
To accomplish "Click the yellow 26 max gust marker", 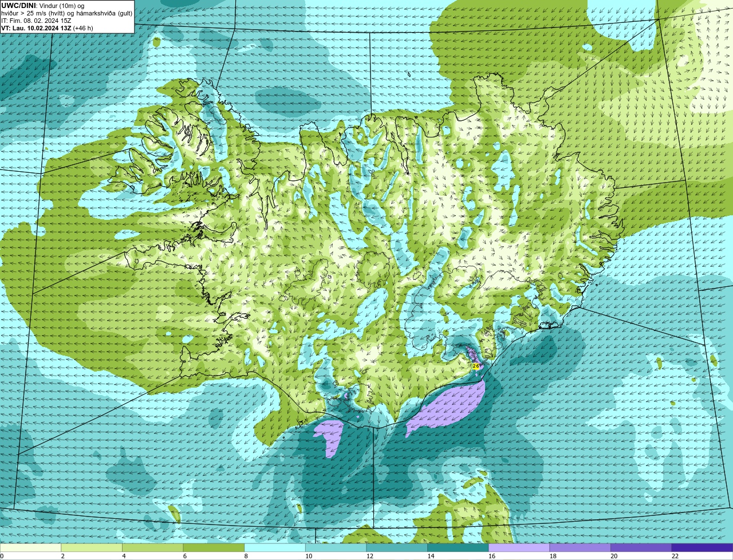I will tap(476, 366).
